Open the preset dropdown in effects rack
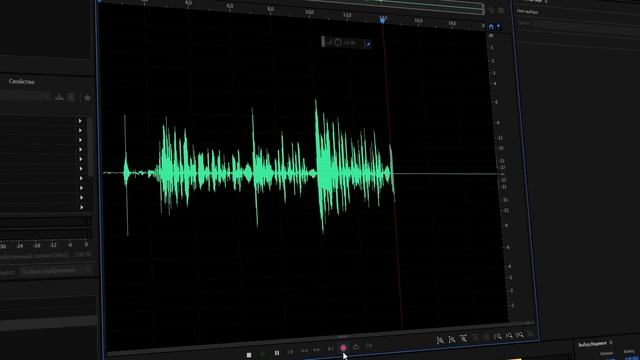 tap(25, 96)
